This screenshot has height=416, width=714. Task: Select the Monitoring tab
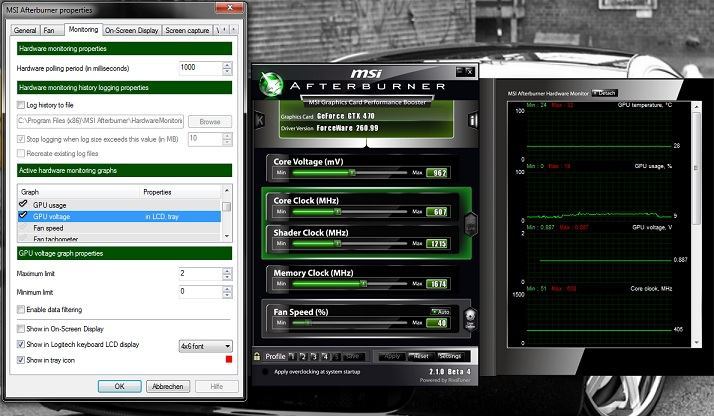click(x=83, y=30)
